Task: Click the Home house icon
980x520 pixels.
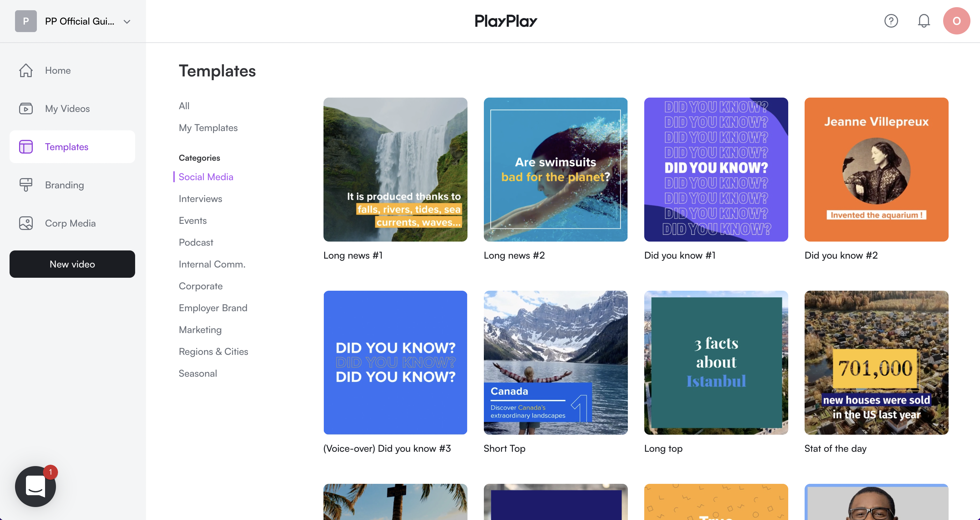Action: click(26, 70)
